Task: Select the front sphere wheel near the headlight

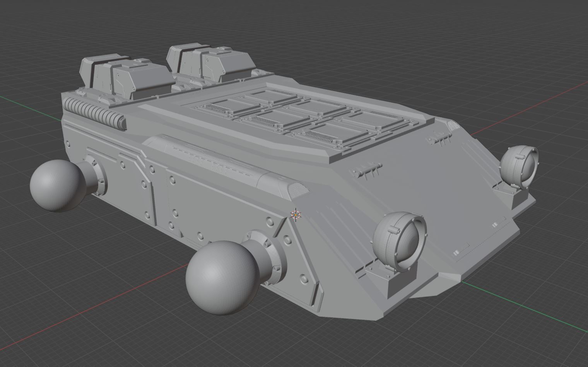Action: pos(223,278)
